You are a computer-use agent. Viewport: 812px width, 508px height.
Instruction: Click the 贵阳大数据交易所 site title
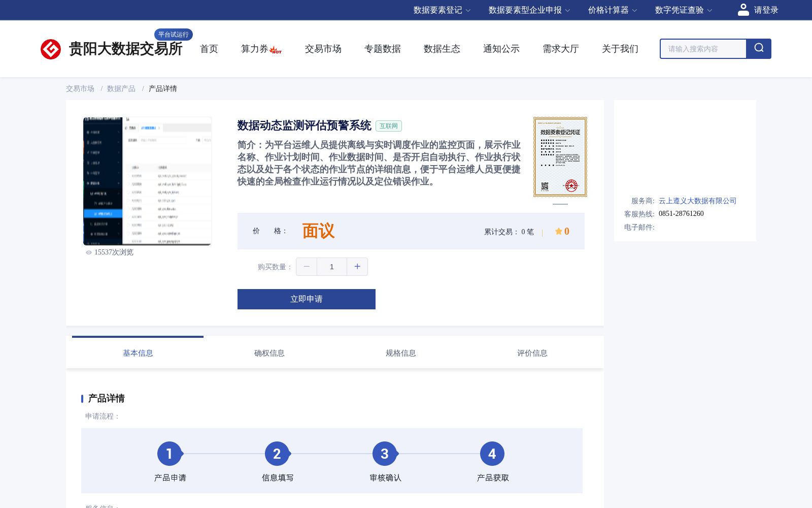pyautogui.click(x=125, y=49)
